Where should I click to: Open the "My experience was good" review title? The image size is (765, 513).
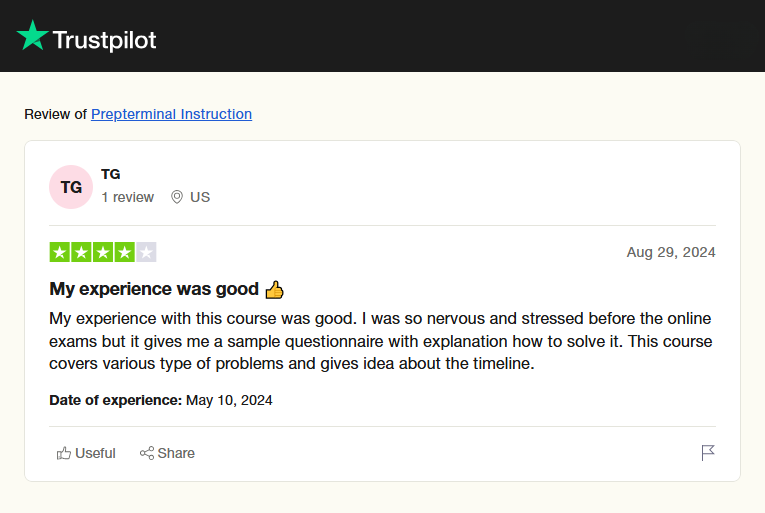[x=154, y=289]
